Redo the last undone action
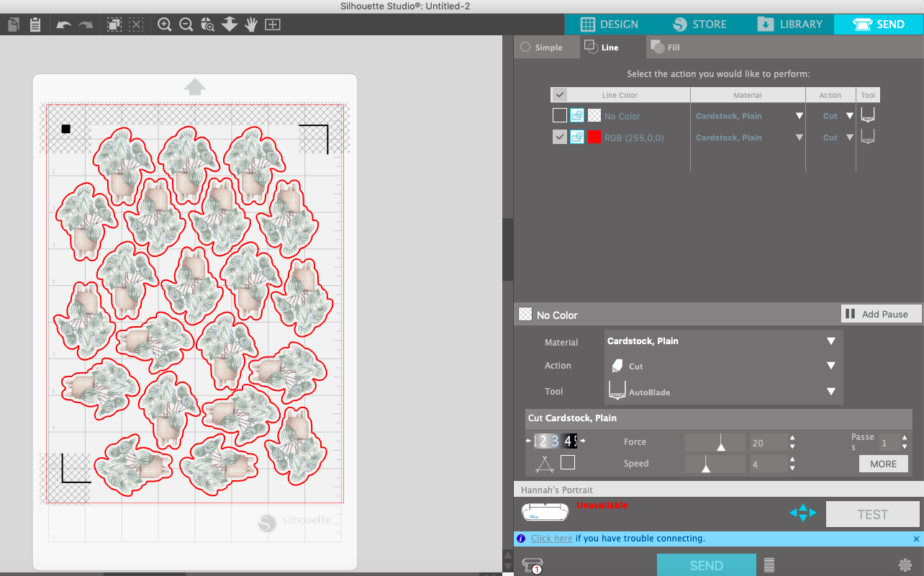 point(86,24)
